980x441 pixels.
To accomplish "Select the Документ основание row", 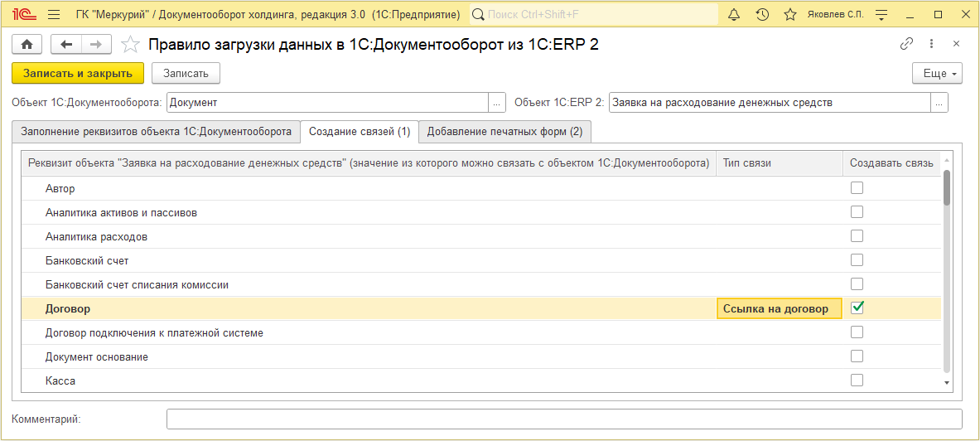I will click(x=481, y=356).
